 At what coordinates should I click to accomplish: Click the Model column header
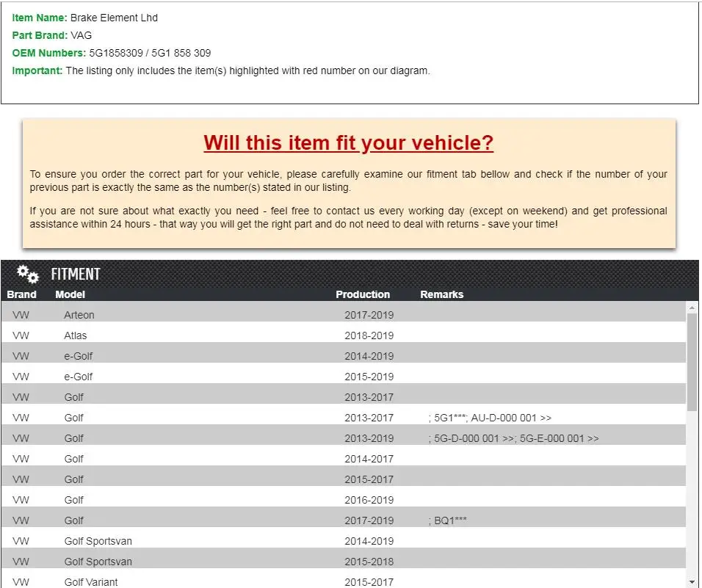[70, 294]
